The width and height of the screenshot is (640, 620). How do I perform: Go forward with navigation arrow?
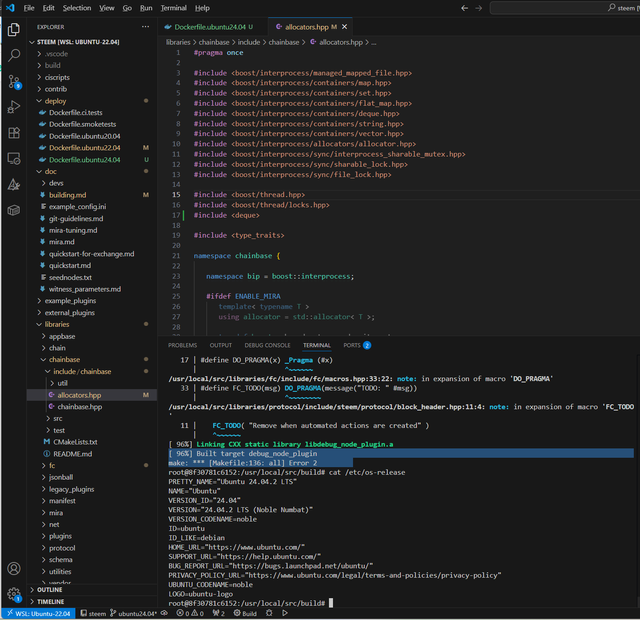tap(479, 8)
